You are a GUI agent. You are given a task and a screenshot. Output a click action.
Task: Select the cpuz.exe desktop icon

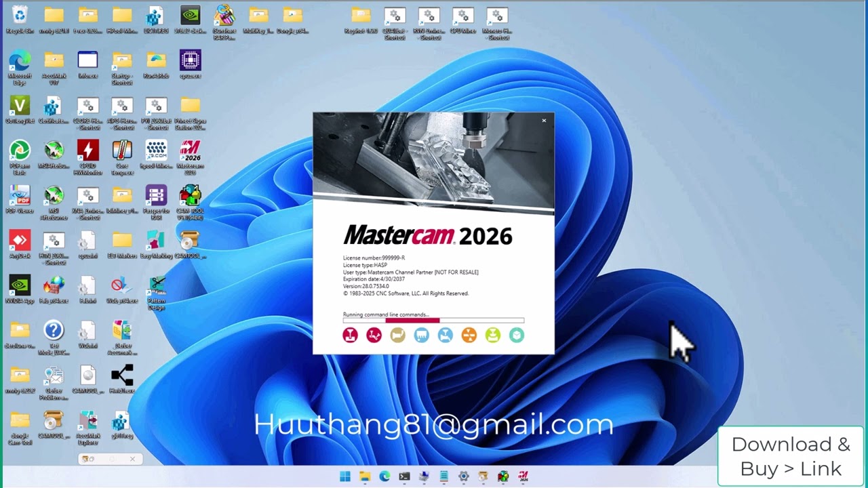pyautogui.click(x=190, y=65)
